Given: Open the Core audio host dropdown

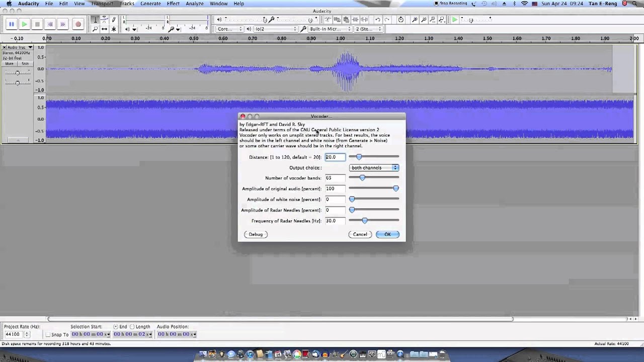Looking at the screenshot, I should [229, 29].
